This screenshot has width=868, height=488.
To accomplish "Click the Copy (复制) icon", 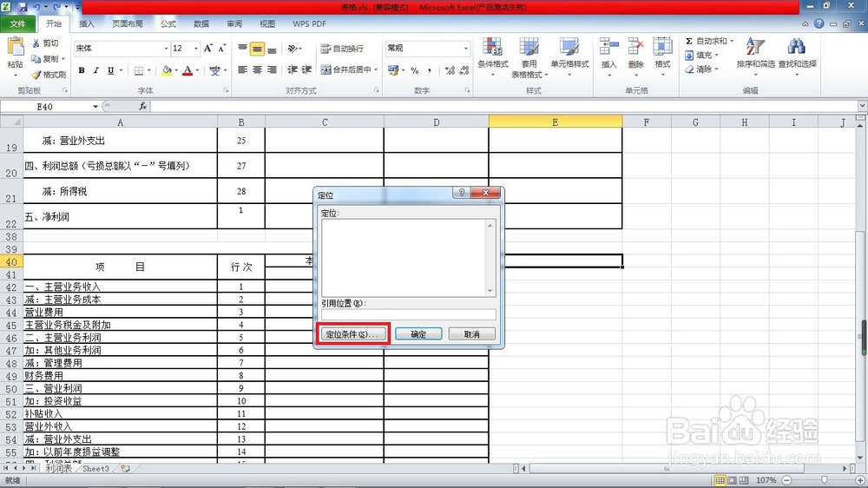I will point(36,59).
